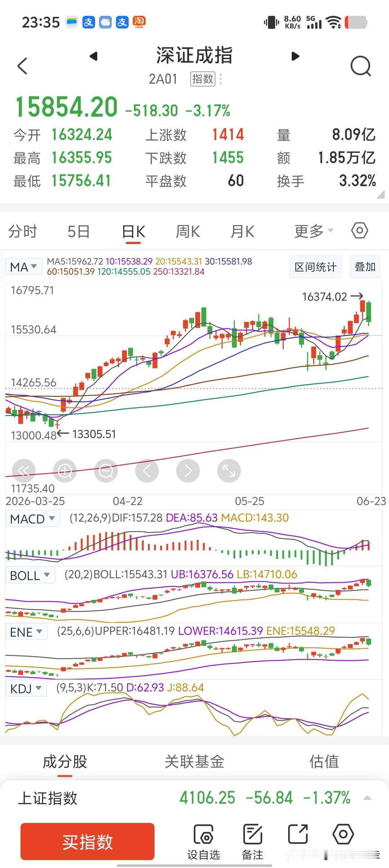Select the 日K tab

pyautogui.click(x=133, y=231)
